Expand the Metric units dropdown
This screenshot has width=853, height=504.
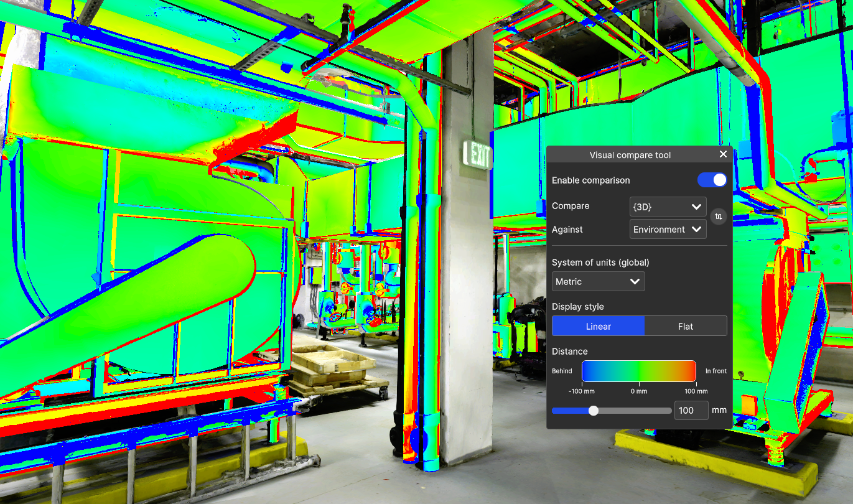click(x=598, y=282)
